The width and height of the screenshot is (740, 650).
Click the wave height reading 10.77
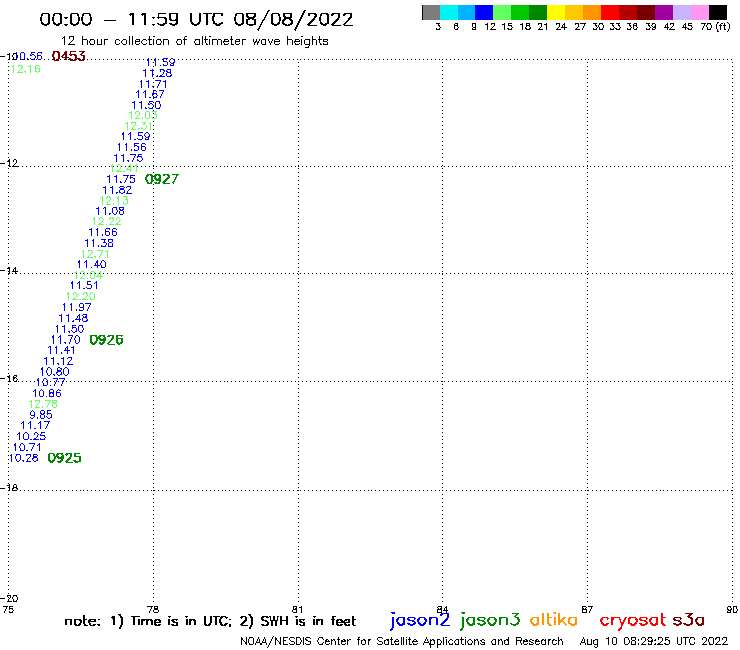click(x=51, y=382)
